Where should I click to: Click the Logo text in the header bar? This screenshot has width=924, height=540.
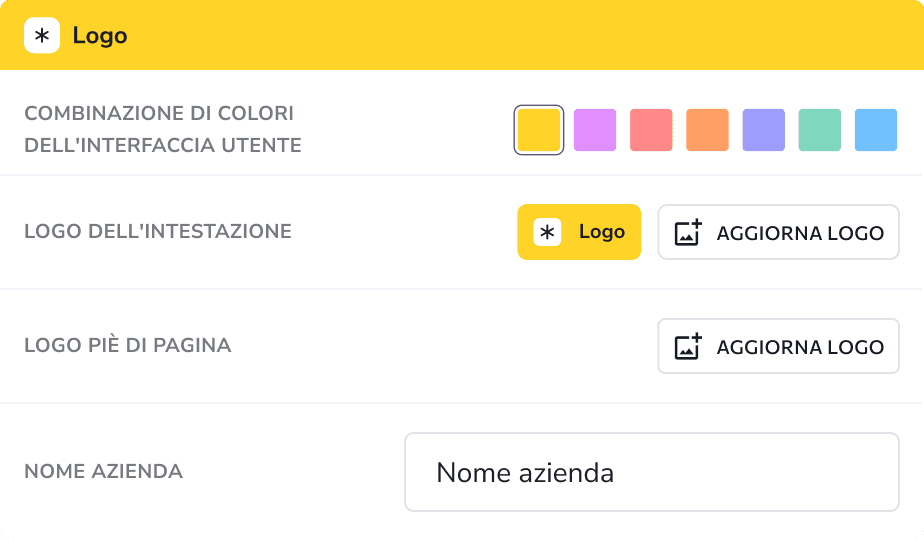pos(100,35)
